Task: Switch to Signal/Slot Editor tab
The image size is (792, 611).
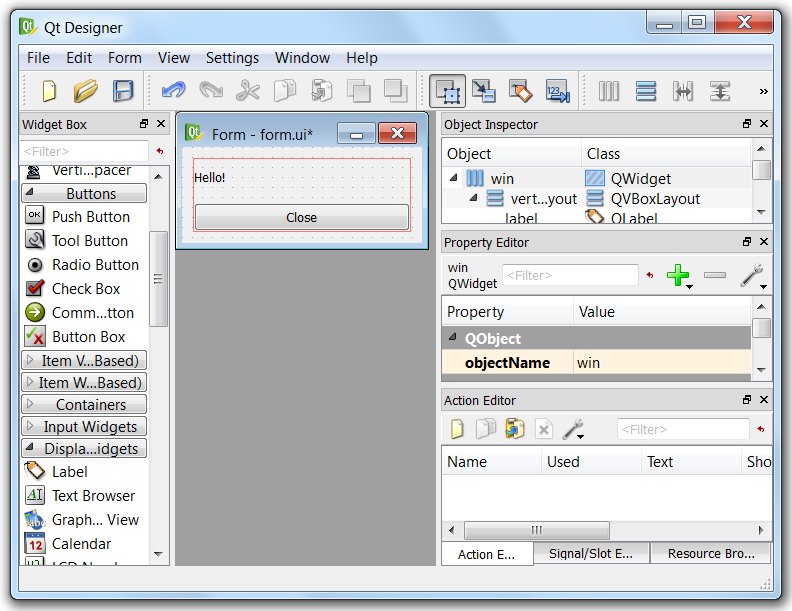Action: 591,553
